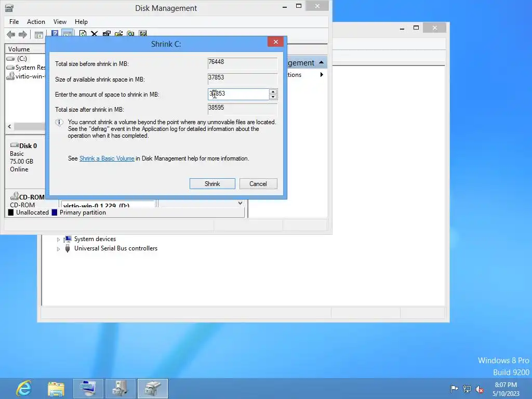The image size is (532, 399).
Task: Open the Shrink a Basic Volume help link
Action: pos(107,158)
